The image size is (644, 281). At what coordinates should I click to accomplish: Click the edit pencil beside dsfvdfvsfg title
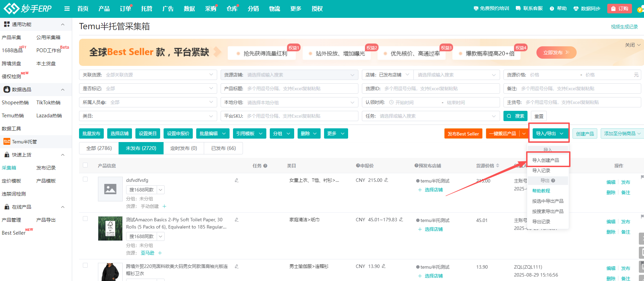[236, 180]
